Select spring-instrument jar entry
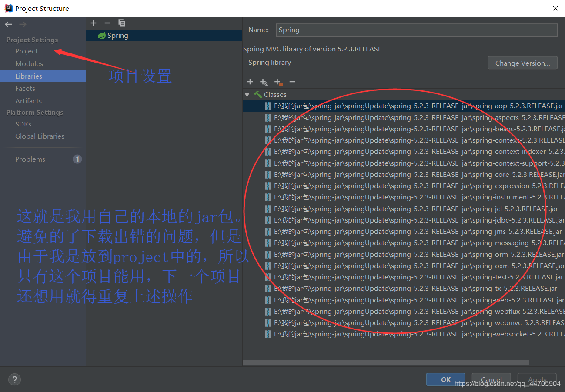The image size is (565, 392). point(404,197)
